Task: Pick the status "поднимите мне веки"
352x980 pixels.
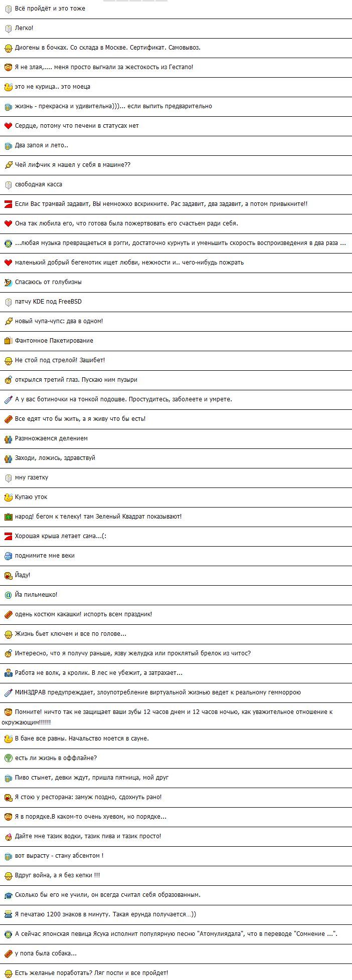Action: pyautogui.click(x=45, y=556)
